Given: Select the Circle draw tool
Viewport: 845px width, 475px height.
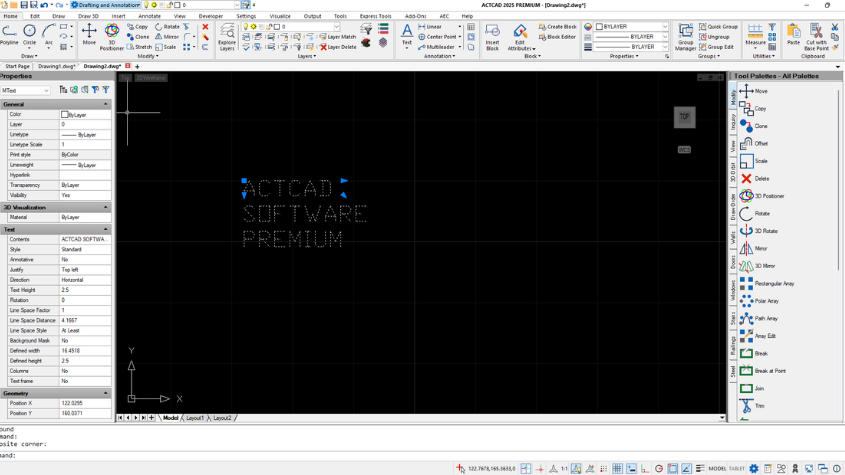Looking at the screenshot, I should click(29, 36).
